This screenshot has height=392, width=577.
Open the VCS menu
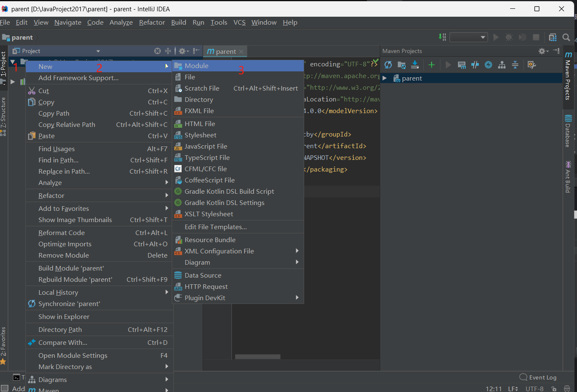coord(239,23)
